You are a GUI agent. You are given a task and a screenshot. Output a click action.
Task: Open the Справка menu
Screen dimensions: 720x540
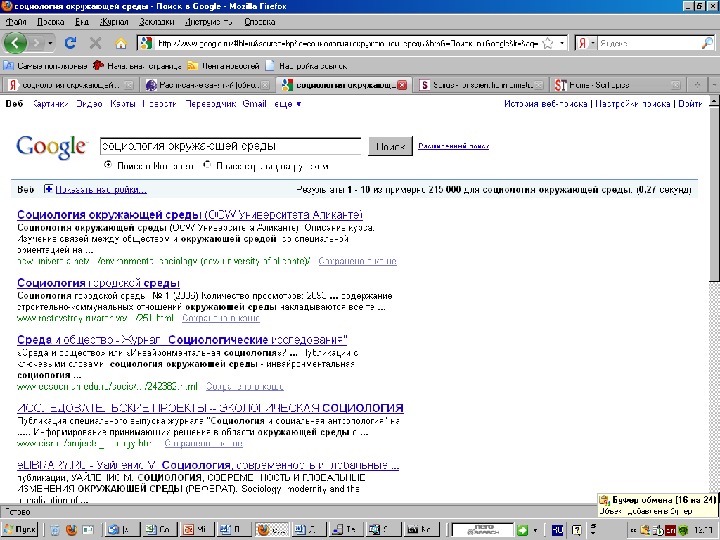point(260,22)
